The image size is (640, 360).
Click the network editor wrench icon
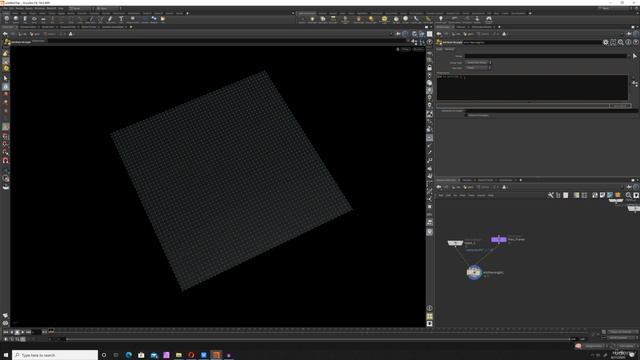click(551, 195)
